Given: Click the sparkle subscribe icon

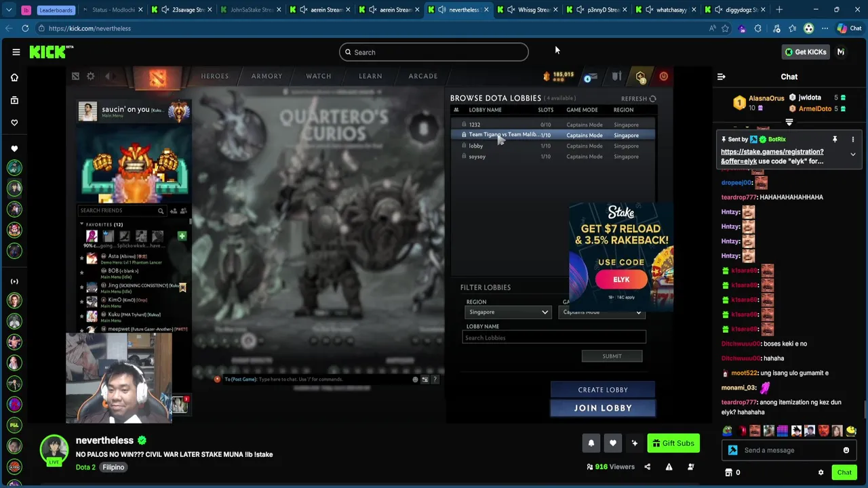Looking at the screenshot, I should [634, 443].
